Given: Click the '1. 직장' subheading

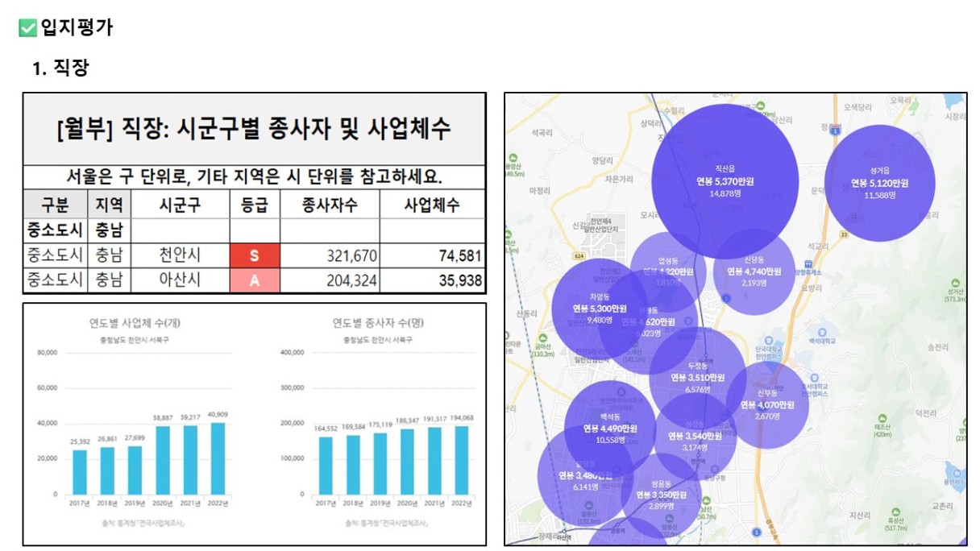Looking at the screenshot, I should [x=60, y=68].
